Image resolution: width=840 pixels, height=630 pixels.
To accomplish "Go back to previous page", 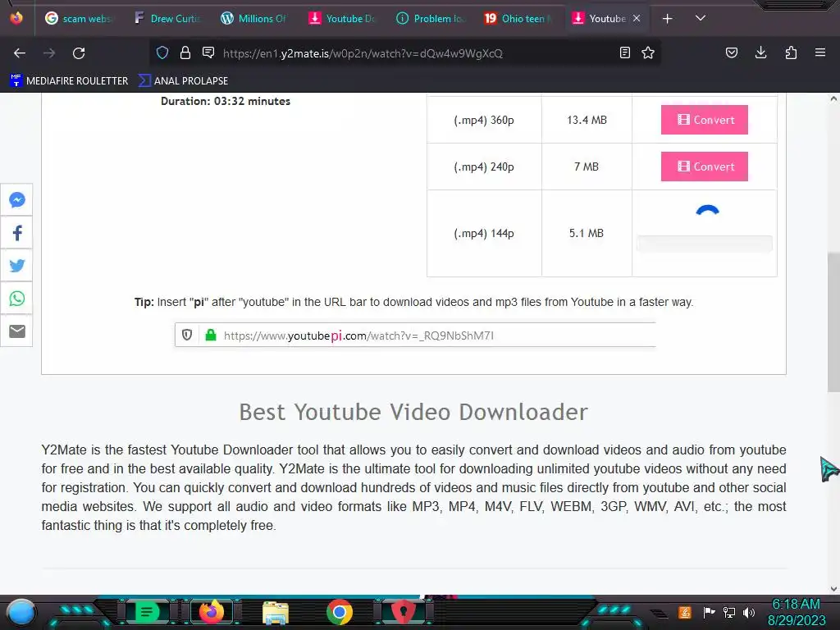I will 20,53.
